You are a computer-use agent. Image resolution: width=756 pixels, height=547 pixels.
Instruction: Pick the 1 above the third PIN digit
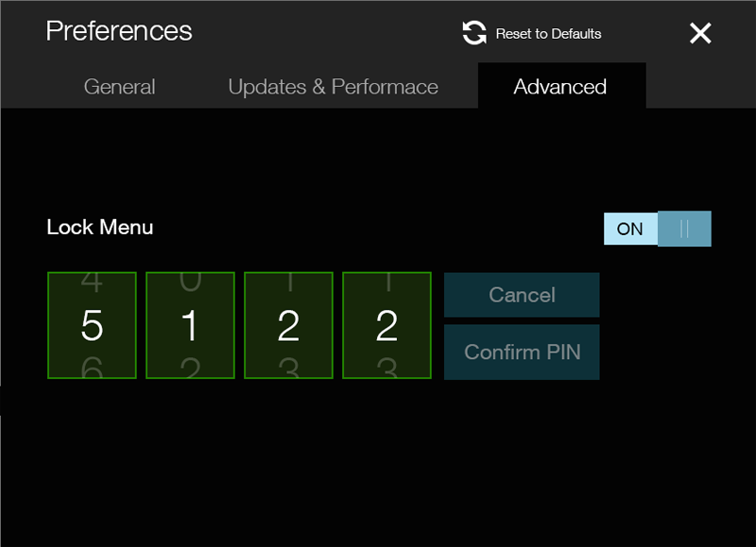tap(288, 282)
